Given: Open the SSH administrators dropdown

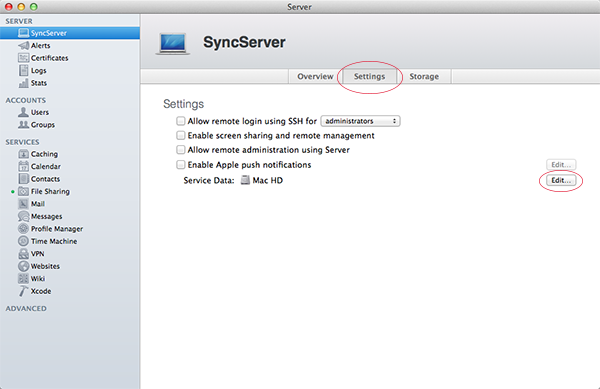Looking at the screenshot, I should [x=360, y=121].
